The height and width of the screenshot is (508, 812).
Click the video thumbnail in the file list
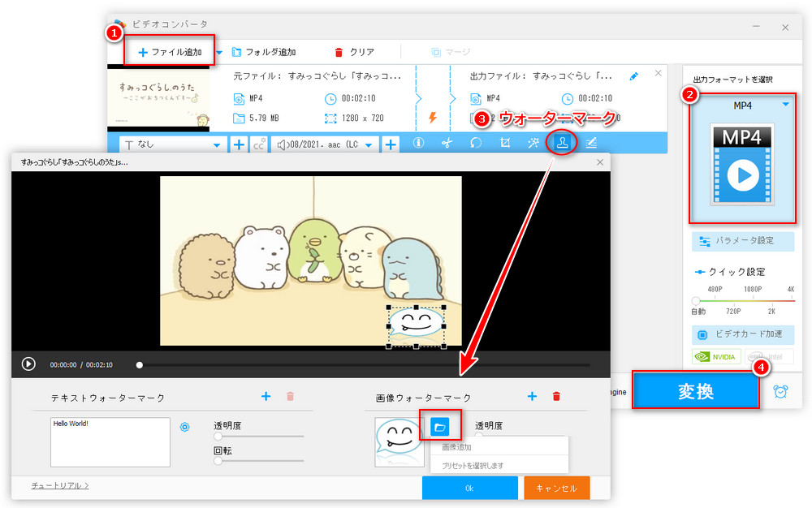[x=158, y=98]
